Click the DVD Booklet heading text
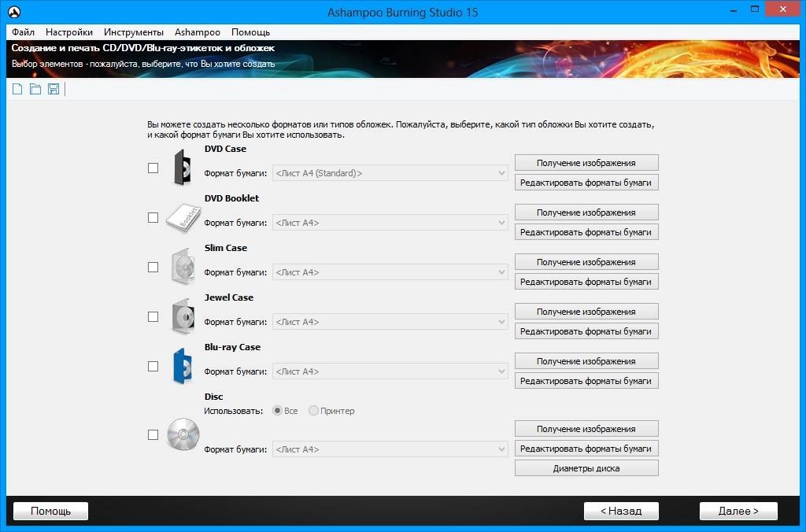This screenshot has height=532, width=806. point(231,198)
